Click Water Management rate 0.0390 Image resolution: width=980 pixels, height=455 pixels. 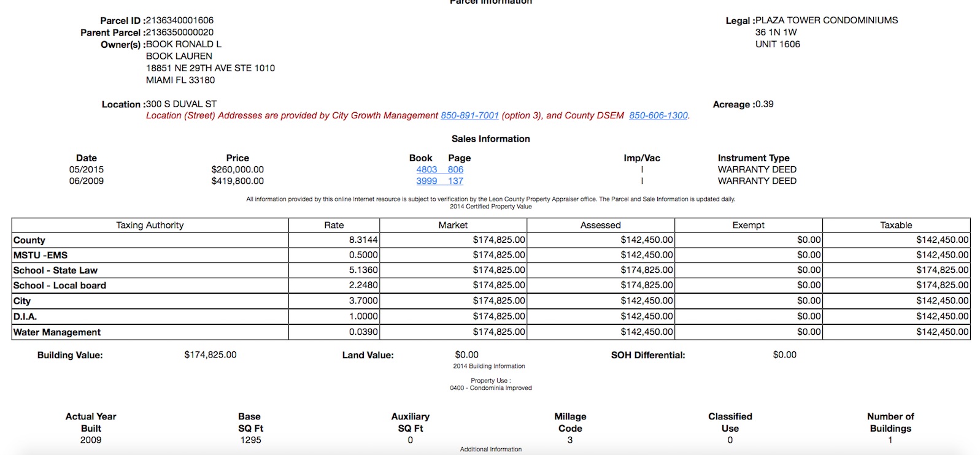click(363, 332)
